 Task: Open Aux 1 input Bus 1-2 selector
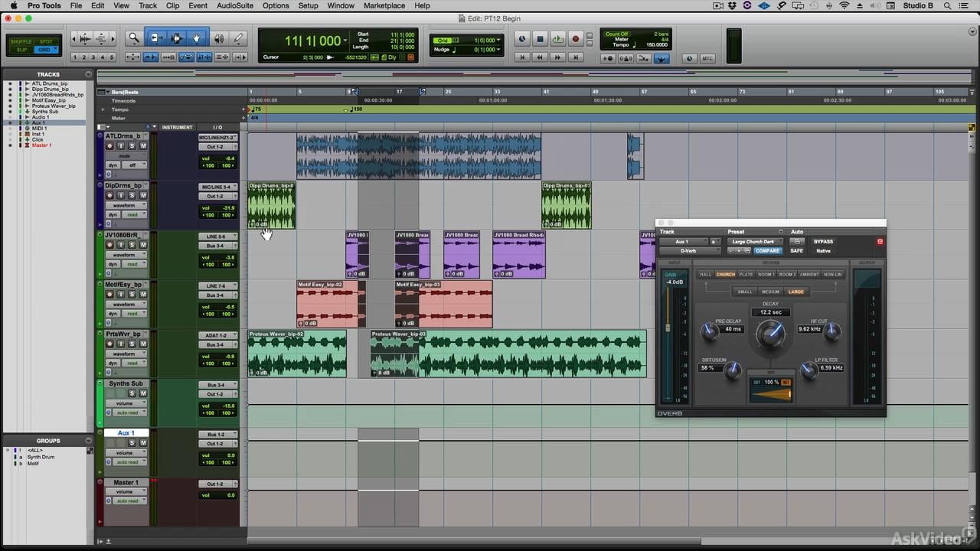(218, 435)
